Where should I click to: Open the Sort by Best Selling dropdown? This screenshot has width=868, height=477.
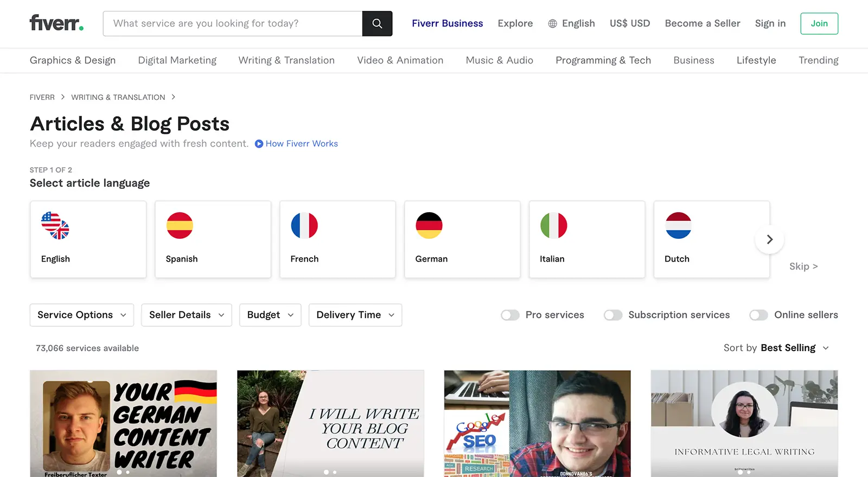tap(795, 348)
